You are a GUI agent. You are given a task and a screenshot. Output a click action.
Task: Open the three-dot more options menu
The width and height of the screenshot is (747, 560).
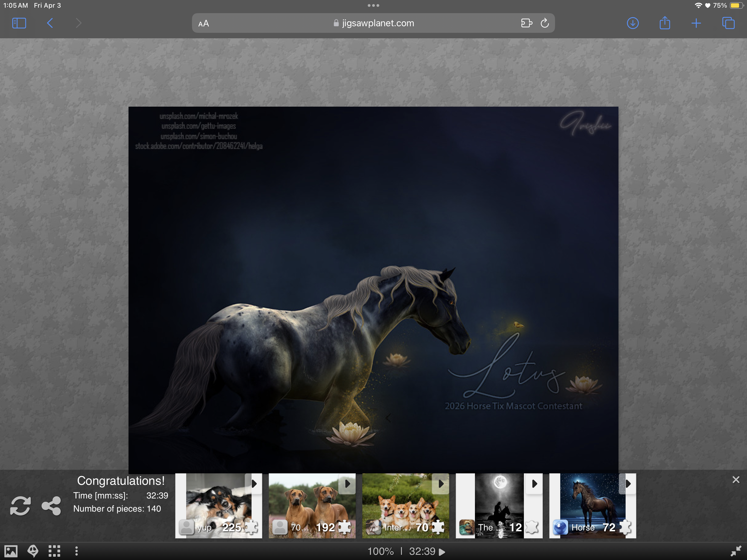click(77, 551)
